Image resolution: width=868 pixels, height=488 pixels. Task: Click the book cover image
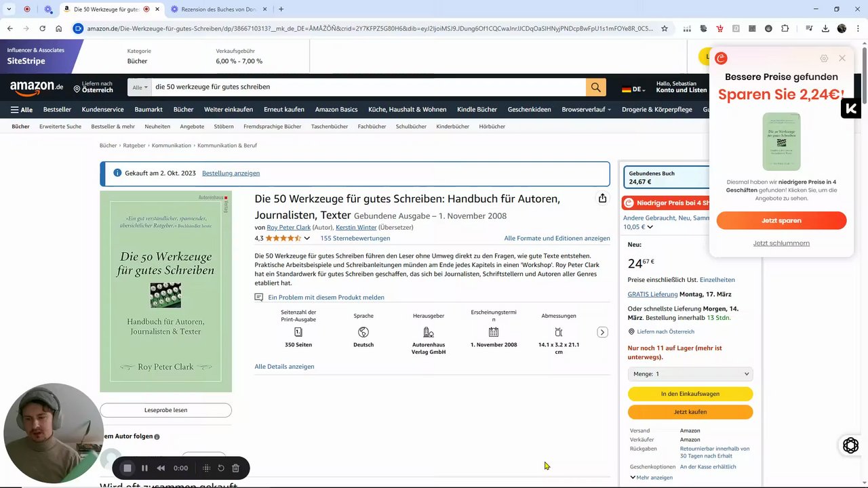point(165,291)
